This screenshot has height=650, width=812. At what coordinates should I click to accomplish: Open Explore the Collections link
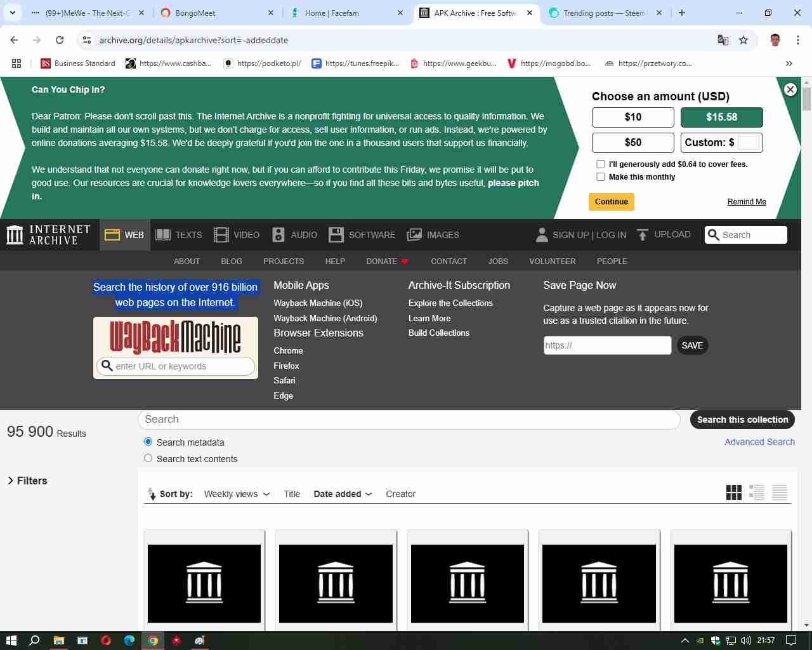pyautogui.click(x=450, y=303)
